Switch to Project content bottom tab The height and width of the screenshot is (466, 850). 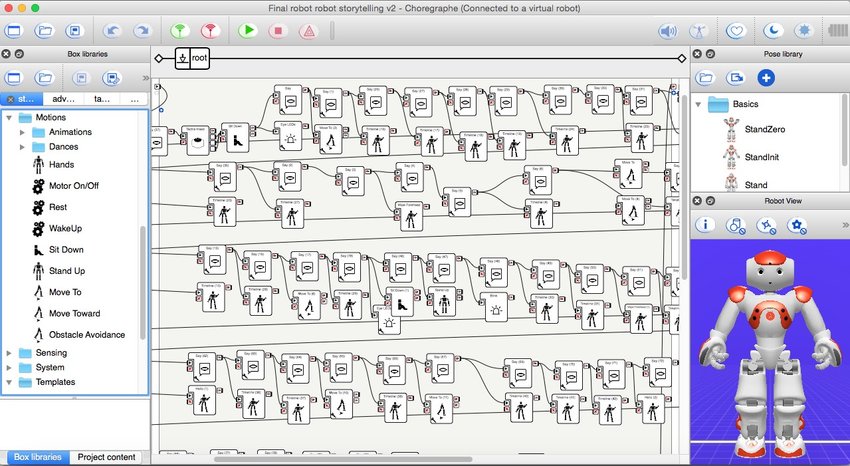coord(106,457)
